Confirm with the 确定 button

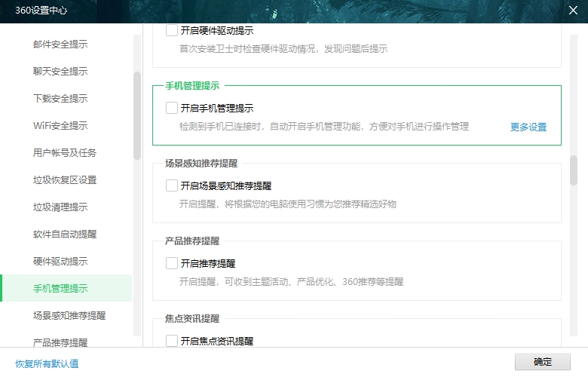click(x=542, y=362)
